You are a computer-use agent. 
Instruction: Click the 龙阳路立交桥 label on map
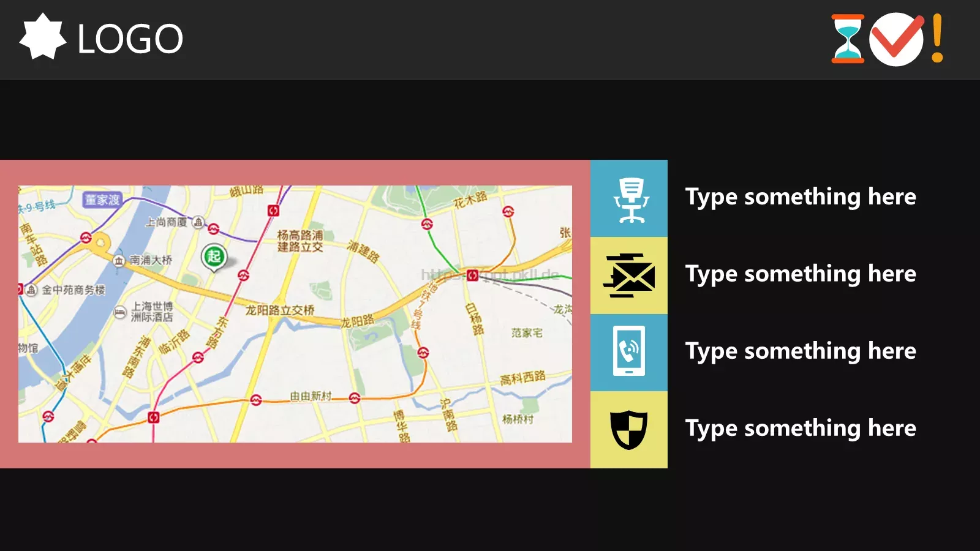point(280,310)
